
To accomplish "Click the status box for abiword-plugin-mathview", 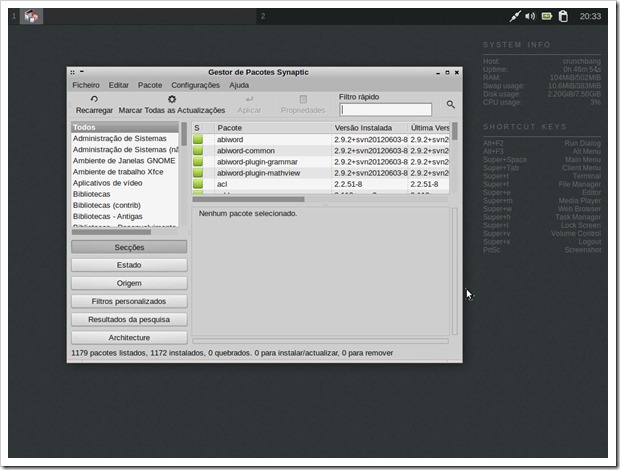I will click(198, 172).
